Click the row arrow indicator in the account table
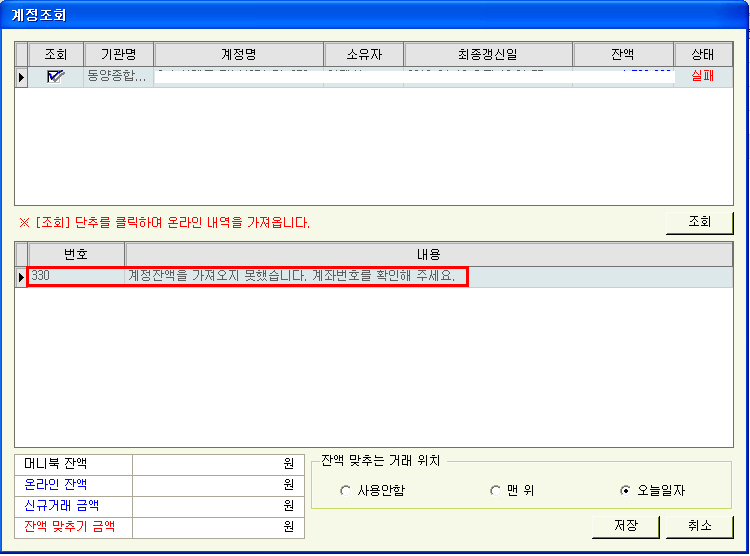This screenshot has width=750, height=556. [x=21, y=76]
